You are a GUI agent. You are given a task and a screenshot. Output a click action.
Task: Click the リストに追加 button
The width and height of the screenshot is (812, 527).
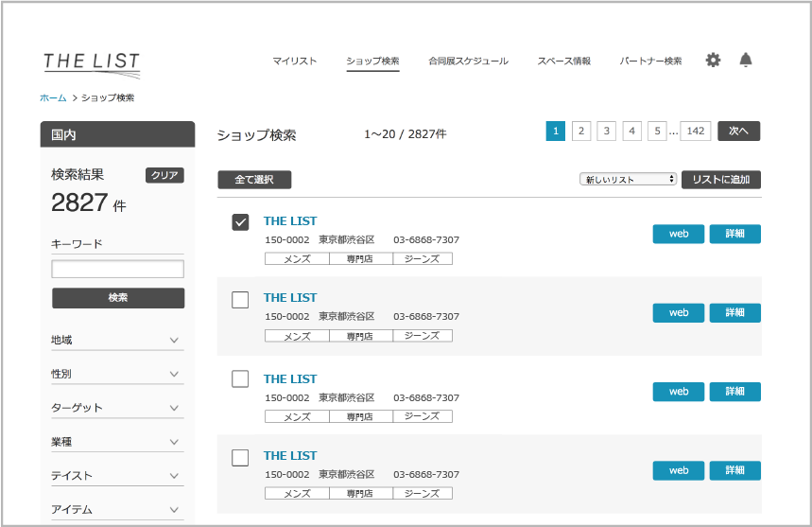coord(720,179)
